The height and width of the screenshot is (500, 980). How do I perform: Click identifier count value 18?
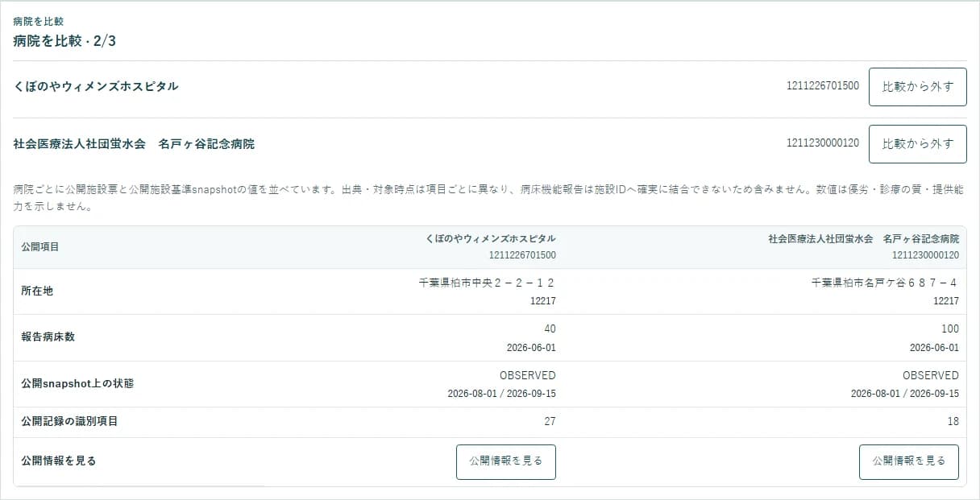[953, 421]
